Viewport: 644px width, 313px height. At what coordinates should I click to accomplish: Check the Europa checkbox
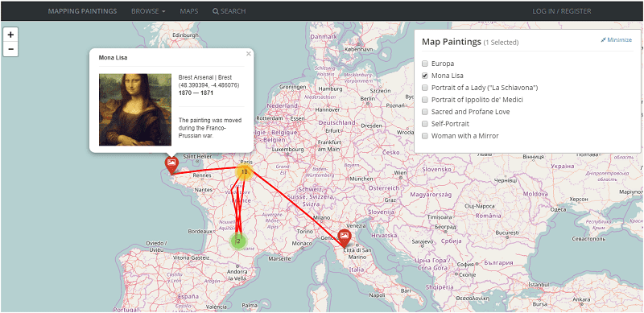pyautogui.click(x=425, y=64)
